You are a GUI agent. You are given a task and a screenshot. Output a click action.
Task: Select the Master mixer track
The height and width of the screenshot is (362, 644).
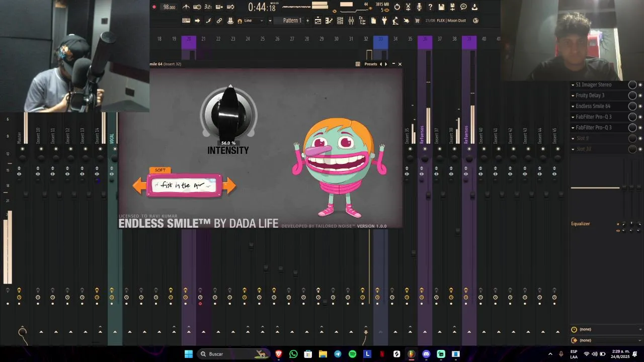coord(19,137)
